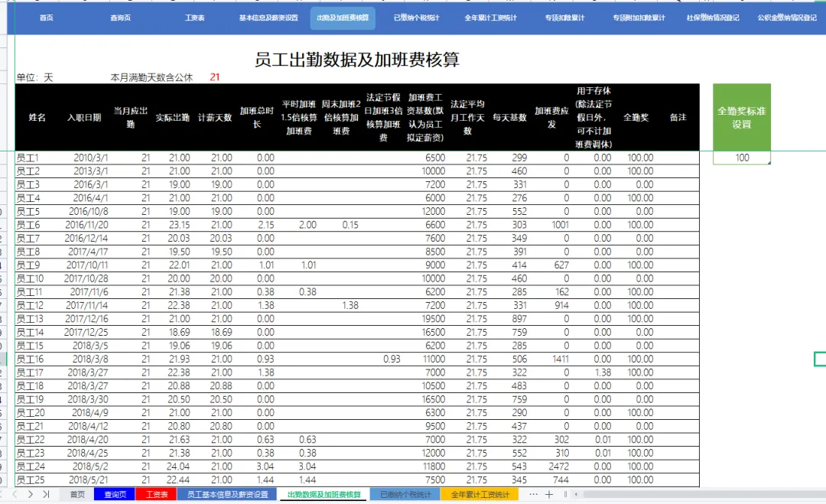Open 基本信息及薪资设置 in top navigation
The height and width of the screenshot is (504, 826).
pos(268,18)
